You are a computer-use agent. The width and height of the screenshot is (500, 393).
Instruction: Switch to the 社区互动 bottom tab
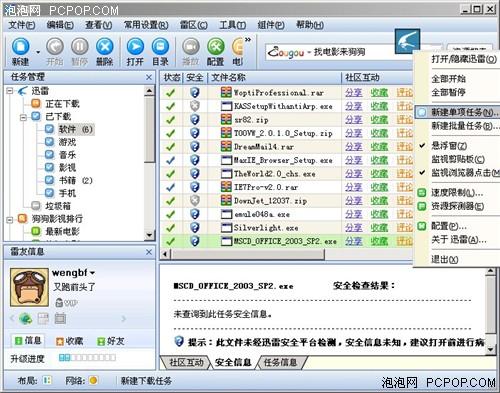pos(186,363)
